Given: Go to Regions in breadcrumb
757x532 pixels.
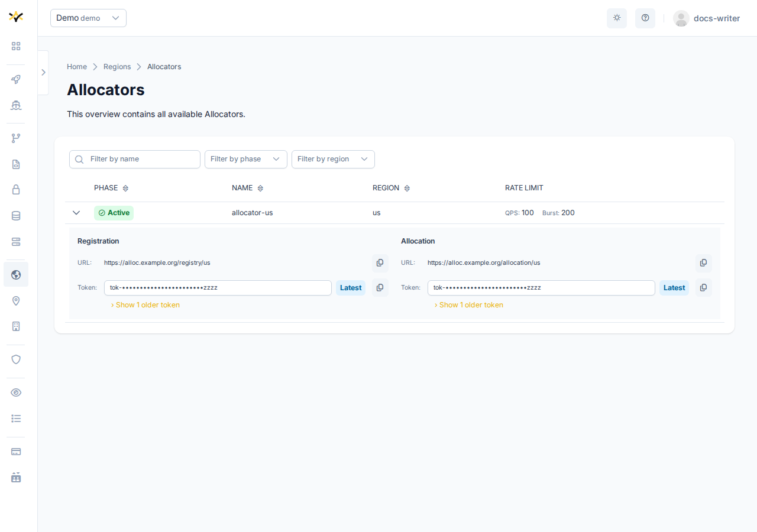Looking at the screenshot, I should tap(117, 67).
